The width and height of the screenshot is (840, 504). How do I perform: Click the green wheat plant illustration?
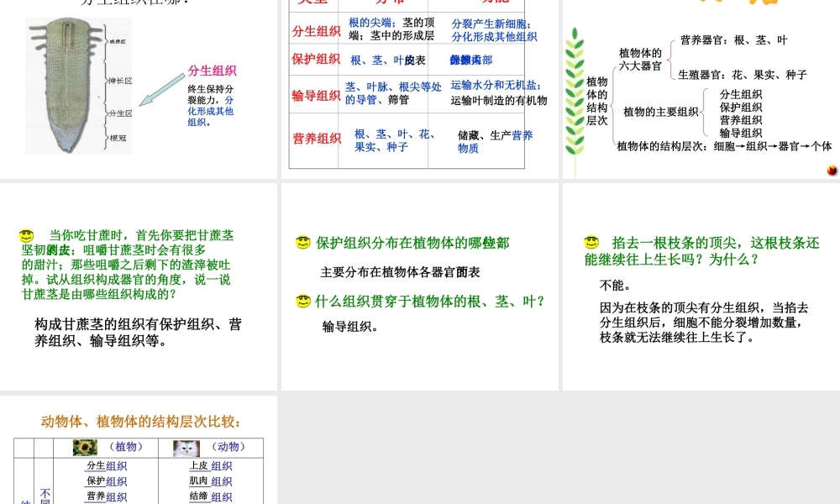coord(575,102)
